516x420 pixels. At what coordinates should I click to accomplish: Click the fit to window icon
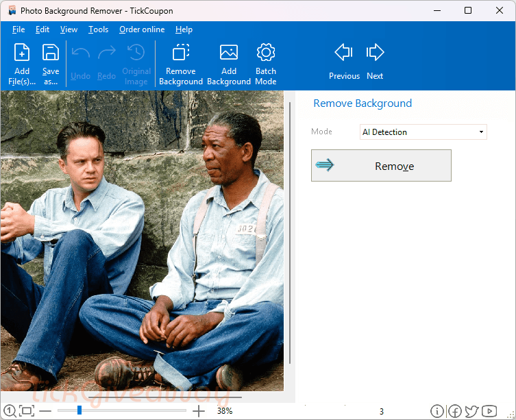[27, 411]
